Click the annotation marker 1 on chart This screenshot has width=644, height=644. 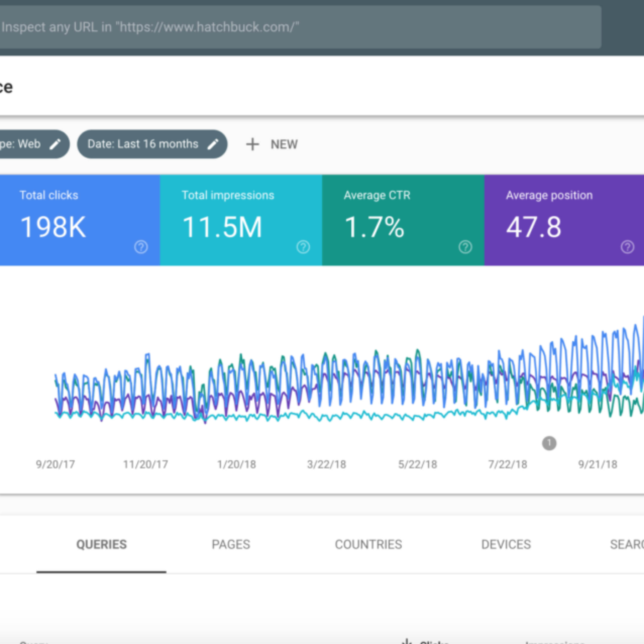click(x=549, y=443)
